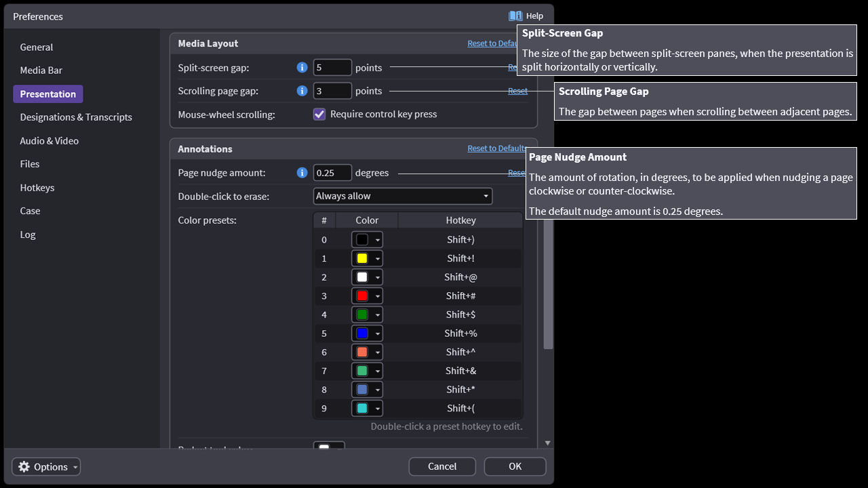Image resolution: width=868 pixels, height=488 pixels.
Task: Open the Audio & Video category
Action: (50, 141)
